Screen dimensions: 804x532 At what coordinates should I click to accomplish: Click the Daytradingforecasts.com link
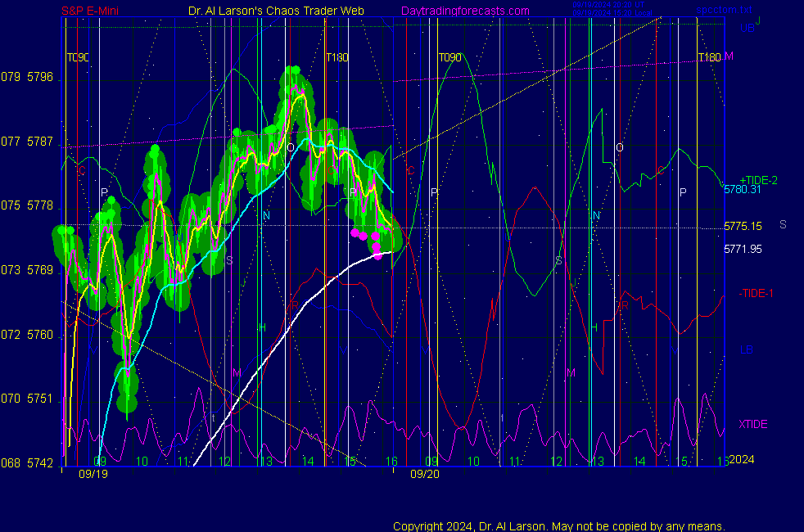[464, 11]
